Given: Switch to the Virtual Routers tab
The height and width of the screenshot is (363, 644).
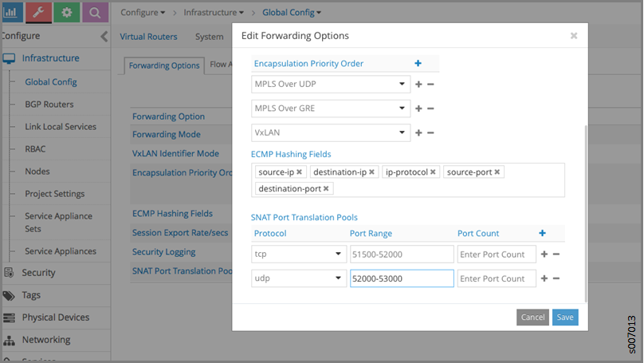Looking at the screenshot, I should (x=149, y=37).
